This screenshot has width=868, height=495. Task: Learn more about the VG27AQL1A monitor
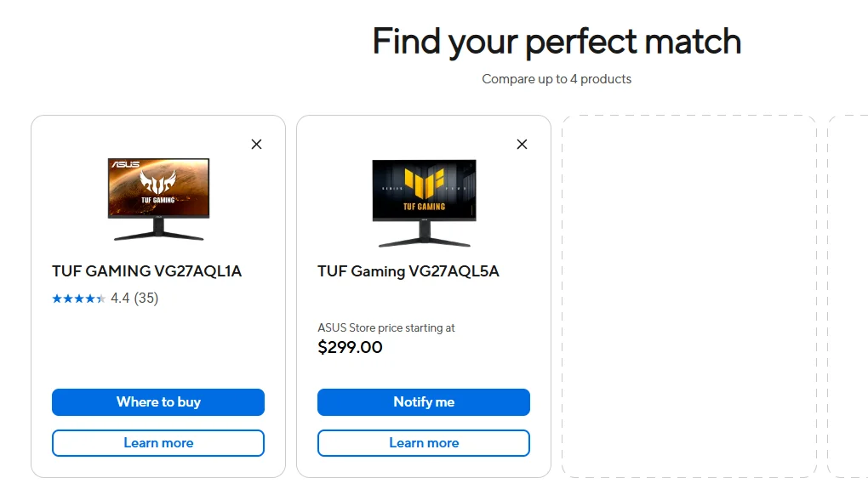(158, 443)
